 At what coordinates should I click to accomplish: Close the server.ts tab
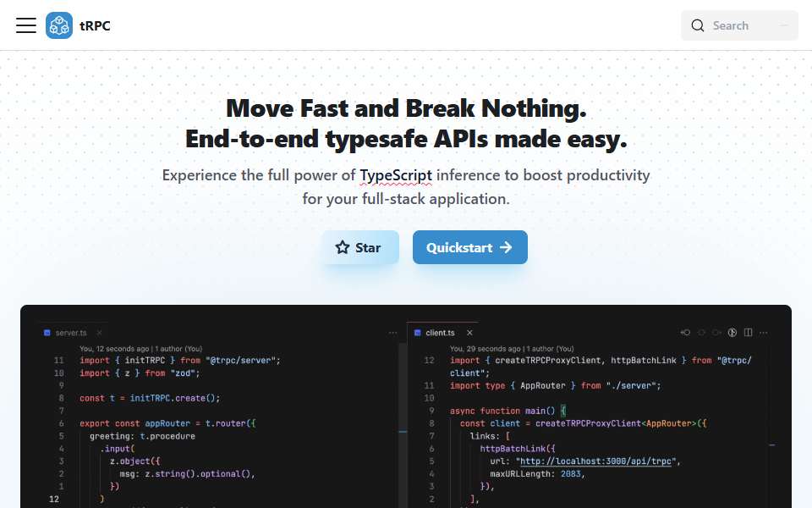click(x=100, y=333)
